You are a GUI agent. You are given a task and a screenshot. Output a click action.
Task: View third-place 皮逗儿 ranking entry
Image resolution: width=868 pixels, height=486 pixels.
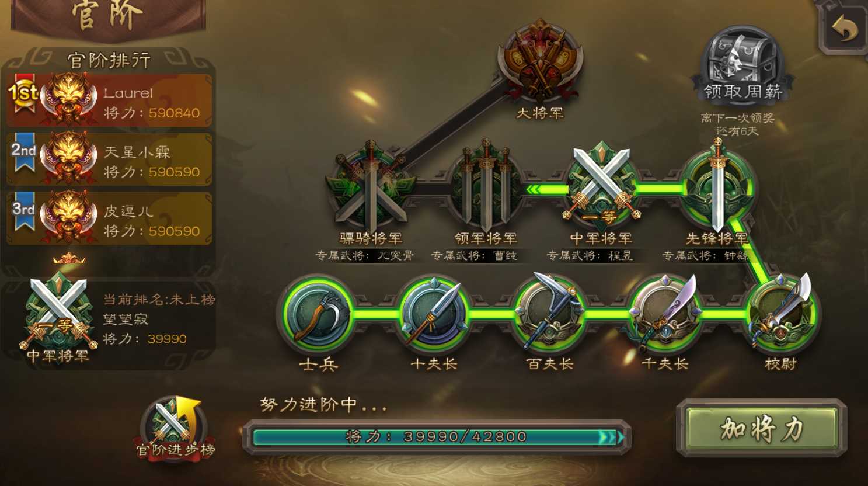[109, 218]
